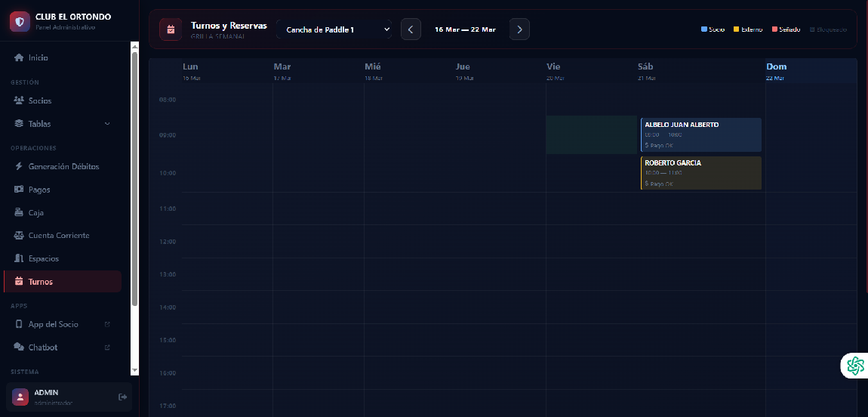The image size is (868, 417).
Task: Click the Inicio home icon
Action: (x=19, y=58)
